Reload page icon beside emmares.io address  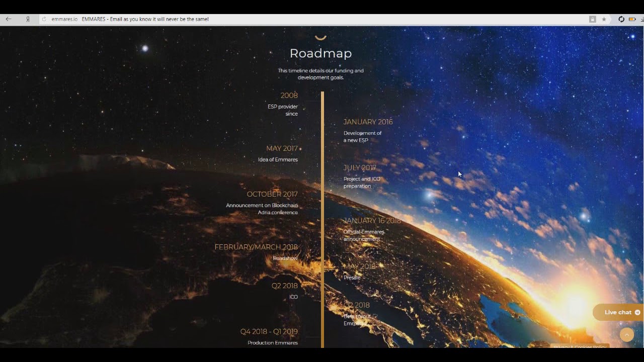click(44, 19)
